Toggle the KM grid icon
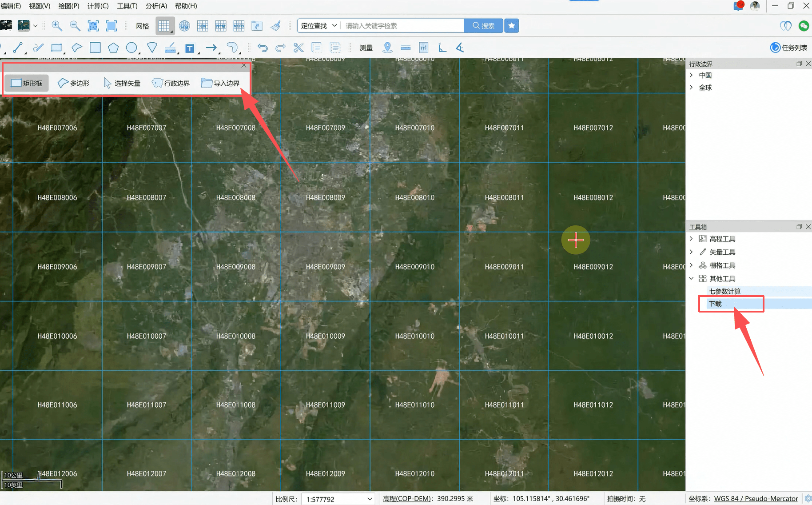 click(203, 26)
